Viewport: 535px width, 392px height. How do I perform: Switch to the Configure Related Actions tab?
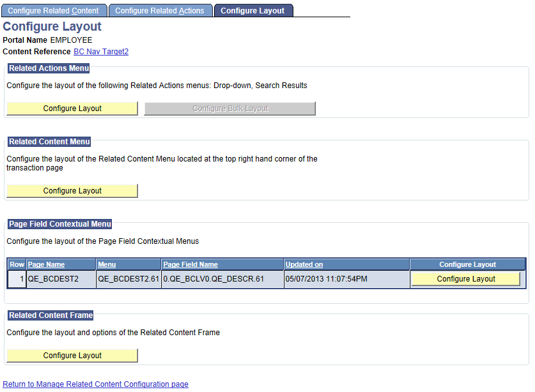pos(160,10)
